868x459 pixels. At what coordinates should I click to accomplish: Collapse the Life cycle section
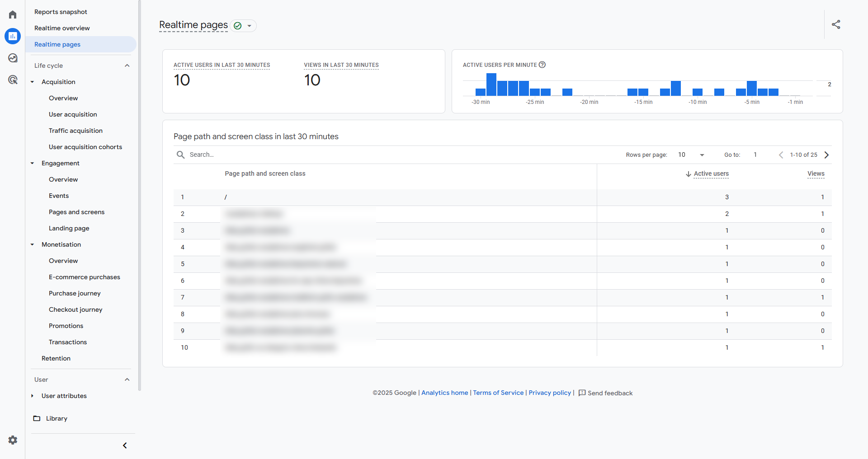[127, 66]
